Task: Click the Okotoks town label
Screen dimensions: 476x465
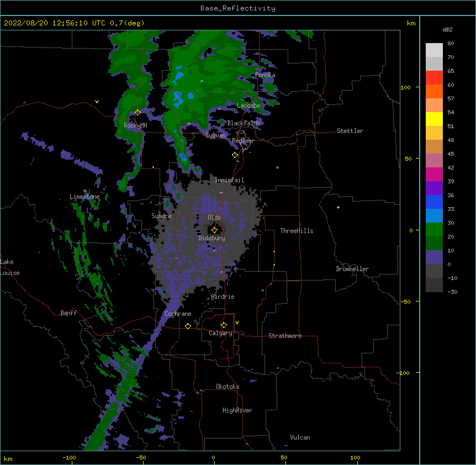Action: [228, 387]
